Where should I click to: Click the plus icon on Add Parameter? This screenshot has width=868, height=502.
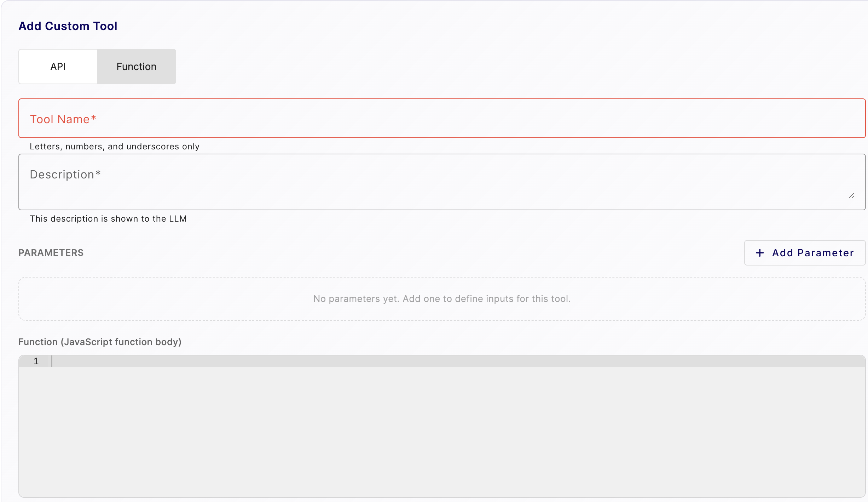pos(760,253)
